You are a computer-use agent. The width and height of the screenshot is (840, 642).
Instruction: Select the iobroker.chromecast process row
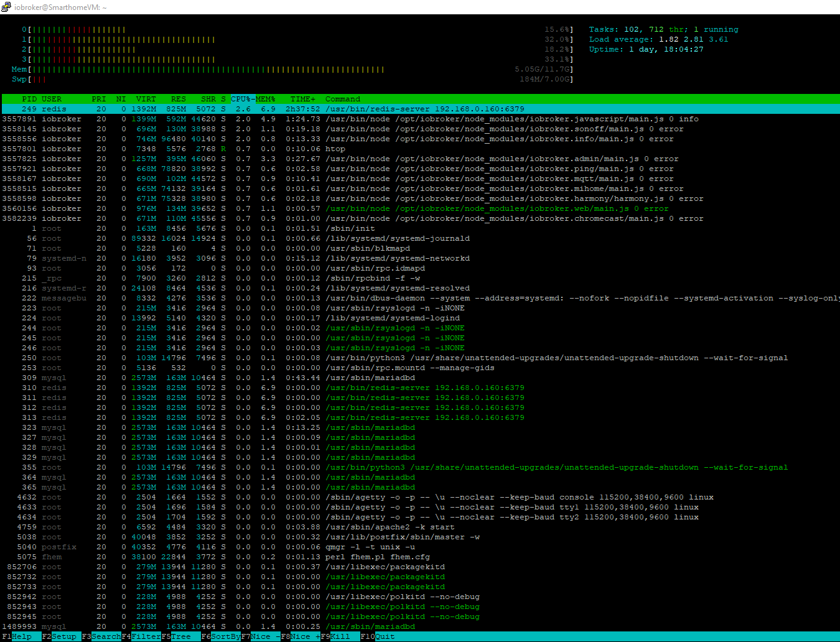point(420,218)
